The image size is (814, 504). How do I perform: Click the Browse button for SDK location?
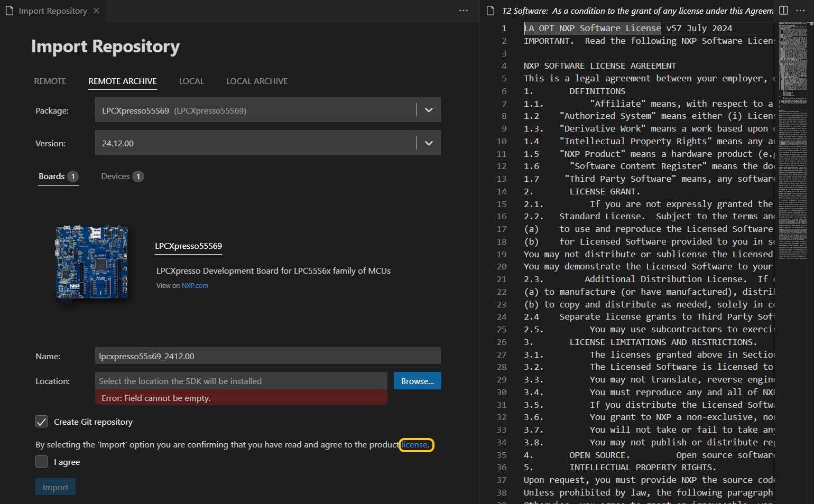[x=417, y=380]
